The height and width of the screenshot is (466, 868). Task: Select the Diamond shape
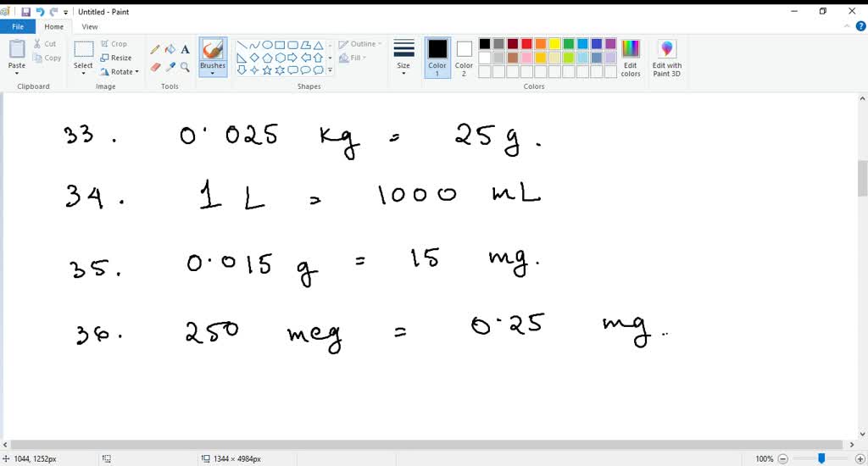point(254,58)
